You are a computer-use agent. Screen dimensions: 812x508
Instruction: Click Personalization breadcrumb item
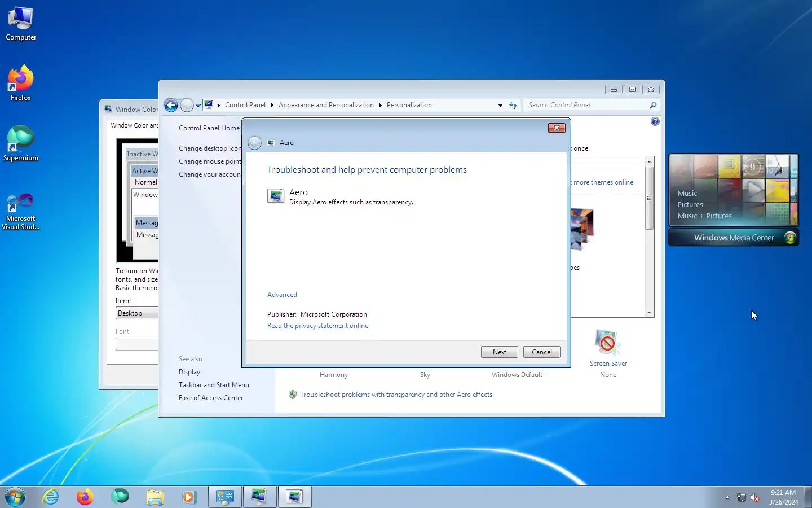coord(409,105)
